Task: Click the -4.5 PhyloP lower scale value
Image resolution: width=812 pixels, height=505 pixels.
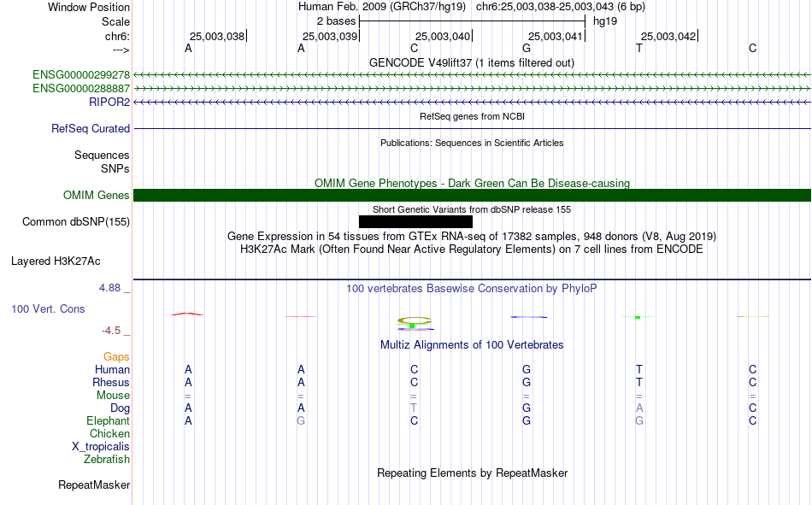Action: click(x=111, y=331)
